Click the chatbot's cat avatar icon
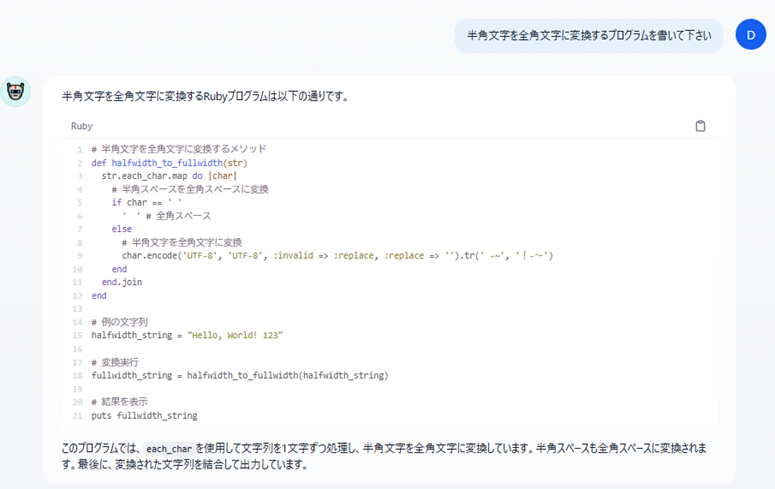 [15, 92]
